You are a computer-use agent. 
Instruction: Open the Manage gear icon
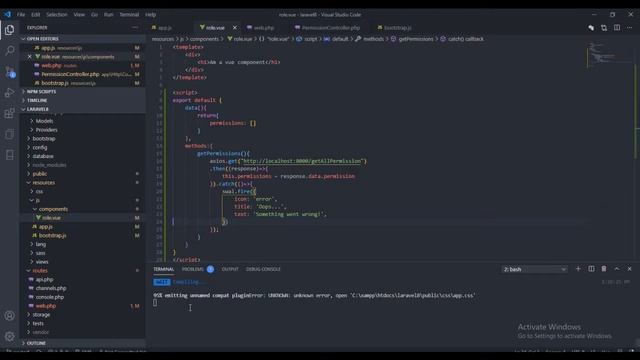pyautogui.click(x=9, y=336)
